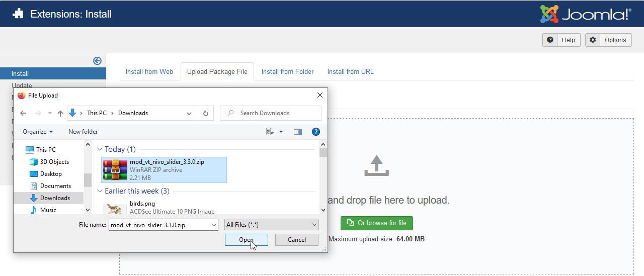
Task: Expand the All Files type dropdown
Action: [272, 225]
